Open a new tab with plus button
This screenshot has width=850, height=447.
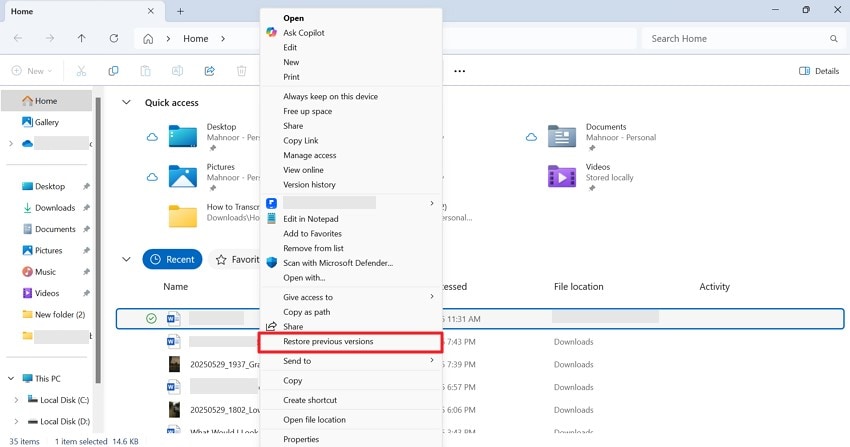tap(181, 11)
